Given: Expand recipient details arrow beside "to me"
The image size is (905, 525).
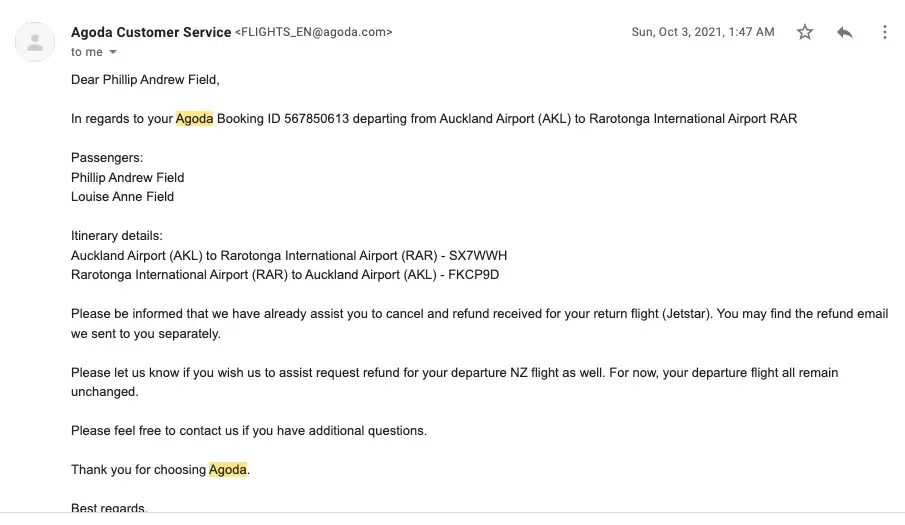Looking at the screenshot, I should coord(113,52).
